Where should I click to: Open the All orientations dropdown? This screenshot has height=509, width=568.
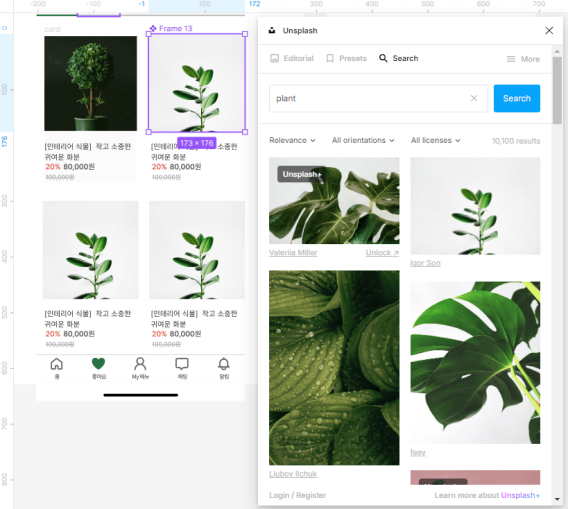coord(363,140)
